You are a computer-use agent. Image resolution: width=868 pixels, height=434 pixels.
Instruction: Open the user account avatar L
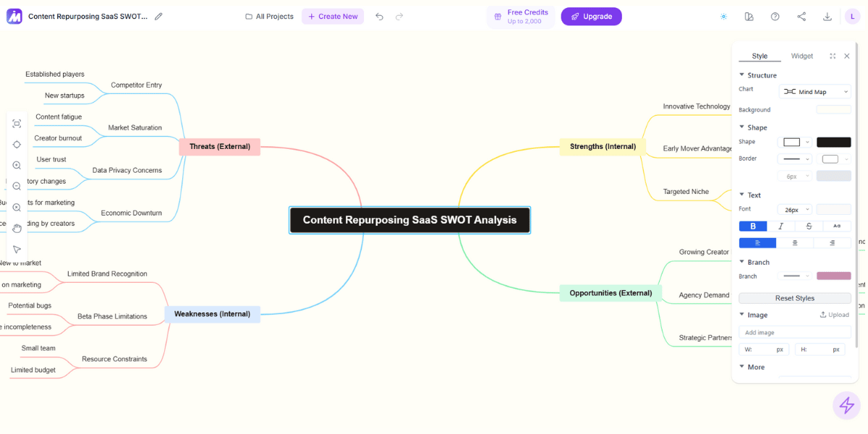[x=853, y=17]
